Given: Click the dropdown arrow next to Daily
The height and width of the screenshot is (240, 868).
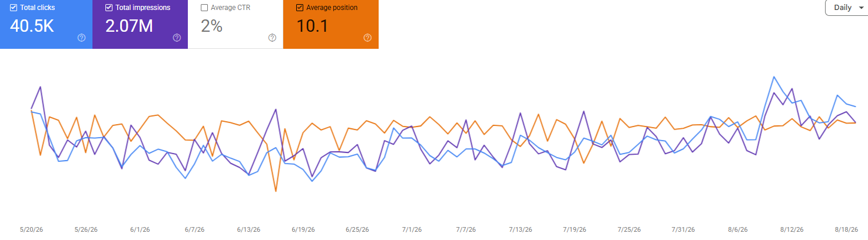Looking at the screenshot, I should pos(862,8).
